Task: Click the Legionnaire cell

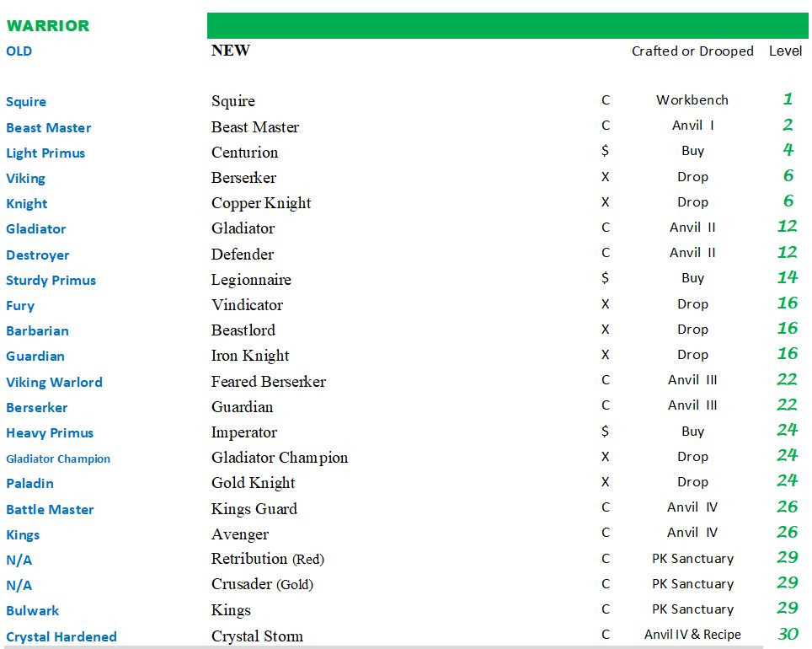Action: [251, 280]
